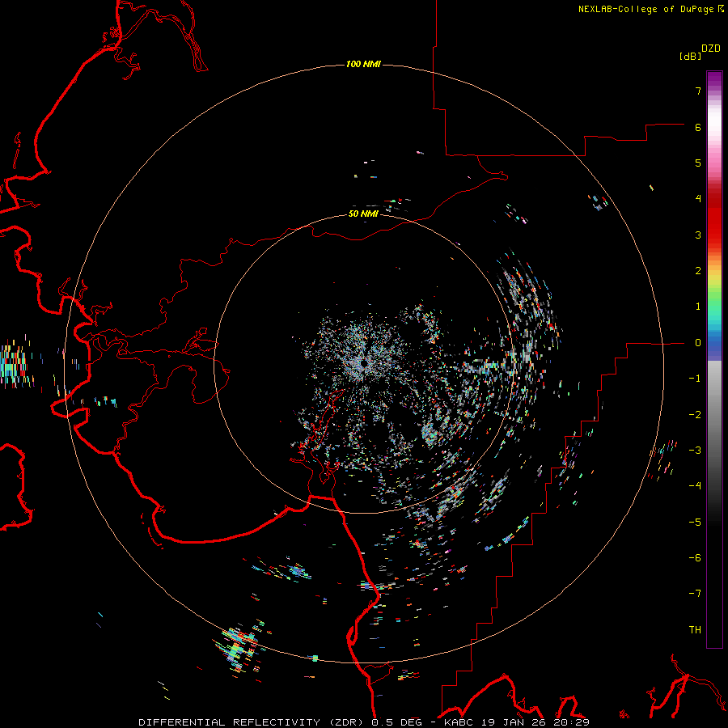Screen dimensions: 728x728
Task: Click the radar site center point
Action: point(364,363)
